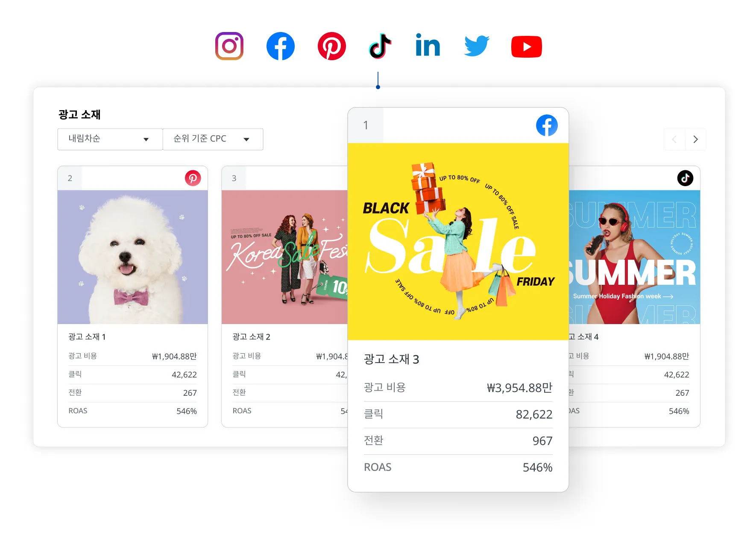Click Pinterest badge on card 2
Viewport: 756px width, 538px height.
pos(193,178)
